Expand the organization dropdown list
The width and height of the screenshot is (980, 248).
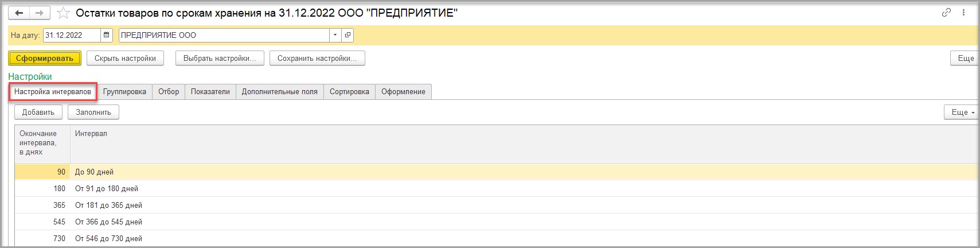point(335,35)
